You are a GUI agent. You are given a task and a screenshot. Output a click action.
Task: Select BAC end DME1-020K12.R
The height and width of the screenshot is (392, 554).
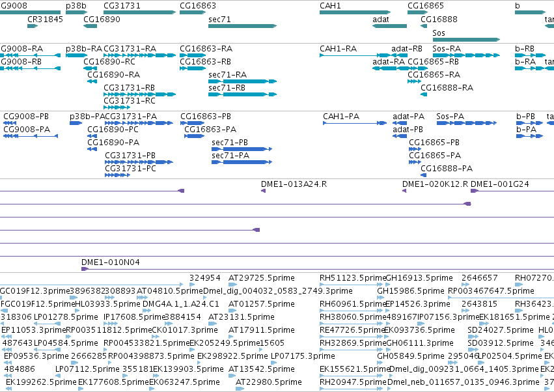click(436, 184)
